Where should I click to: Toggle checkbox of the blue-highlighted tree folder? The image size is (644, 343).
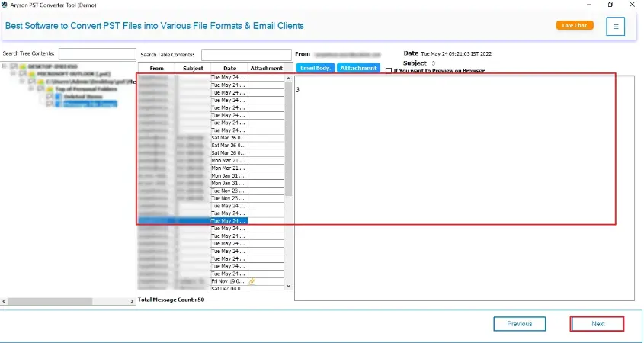point(49,104)
